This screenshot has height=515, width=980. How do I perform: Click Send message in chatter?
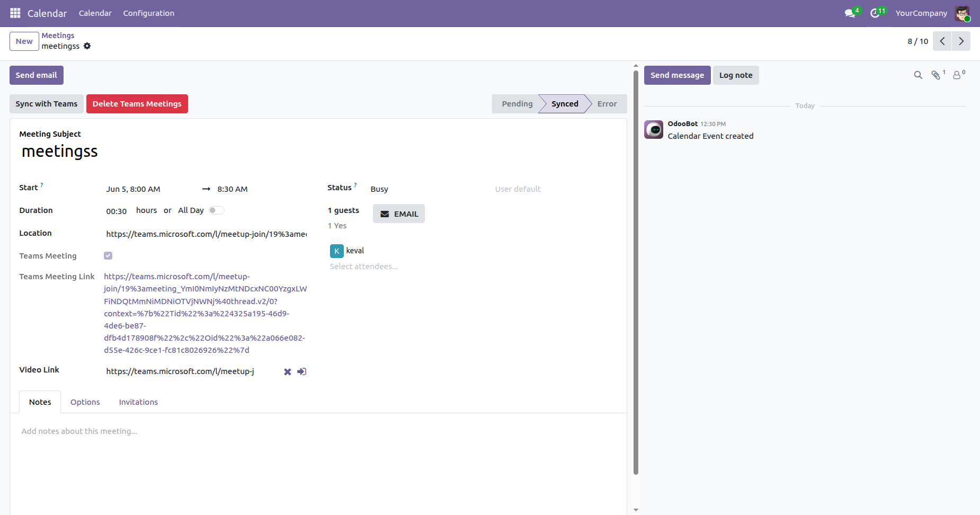pyautogui.click(x=678, y=75)
